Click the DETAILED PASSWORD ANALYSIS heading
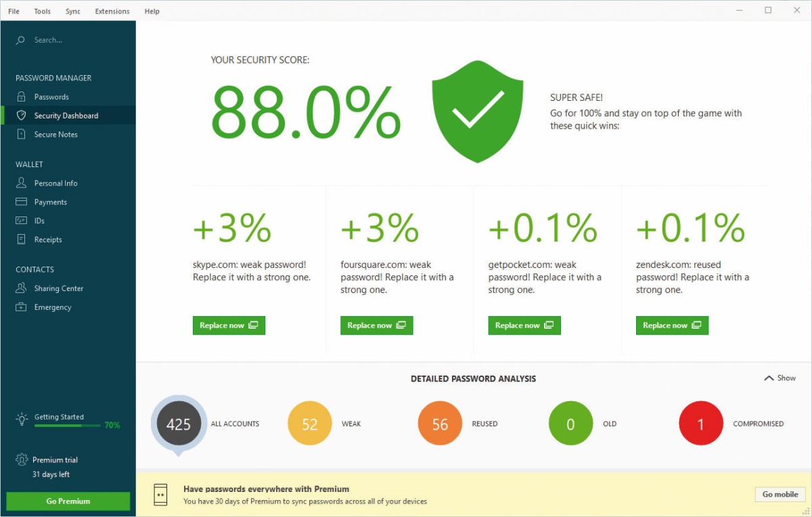Viewport: 812px width, 517px height. pos(473,379)
